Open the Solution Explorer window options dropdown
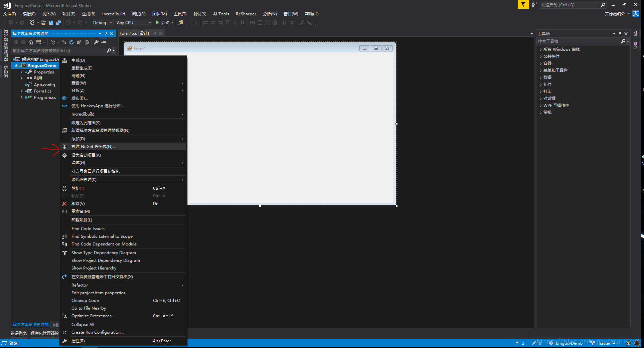The width and height of the screenshot is (644, 348). [x=100, y=33]
